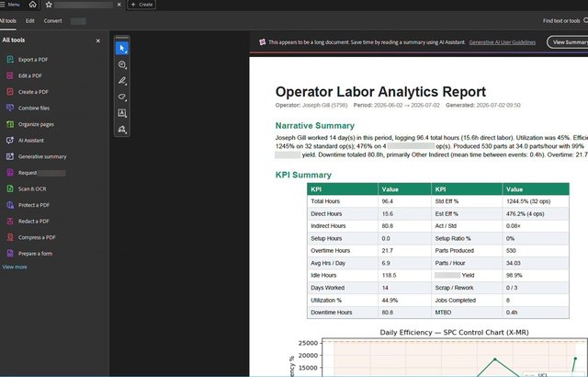Open the Scan & OCR tool
This screenshot has width=588, height=377.
click(x=27, y=188)
